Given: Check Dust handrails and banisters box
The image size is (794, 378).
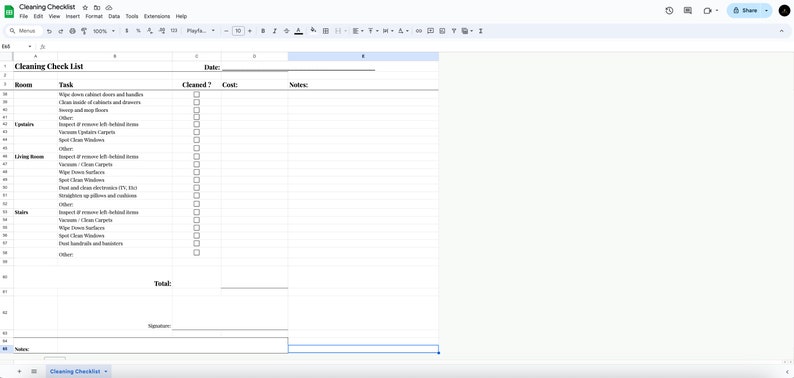Looking at the screenshot, I should (x=196, y=243).
